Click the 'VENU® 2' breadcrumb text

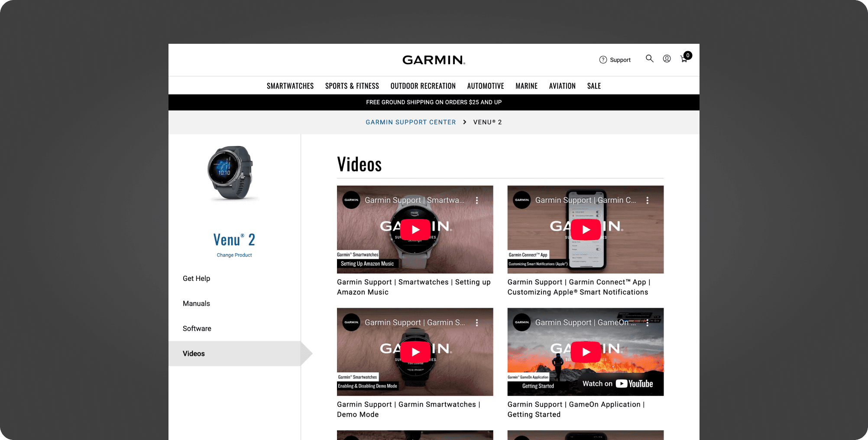pos(488,122)
